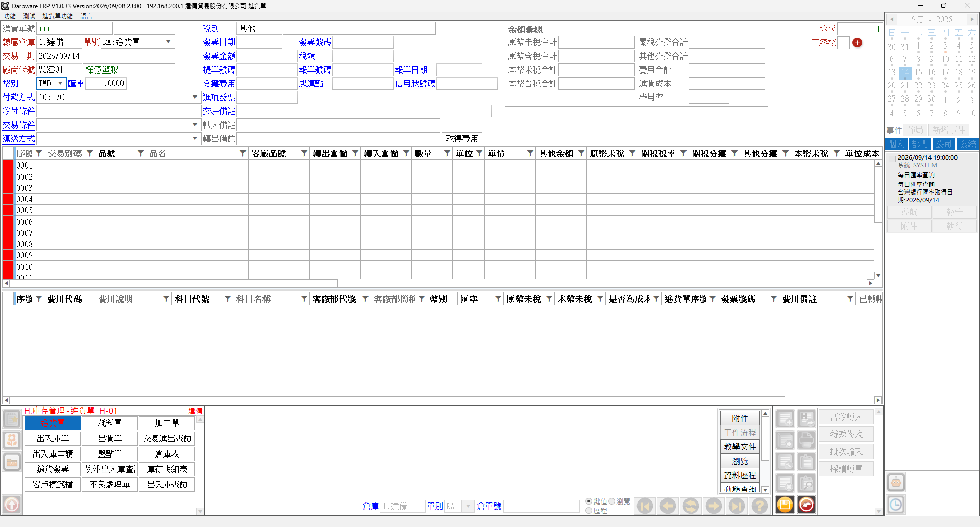Image resolution: width=980 pixels, height=527 pixels.
Task: Select the 鍵值 radio button
Action: [x=589, y=501]
